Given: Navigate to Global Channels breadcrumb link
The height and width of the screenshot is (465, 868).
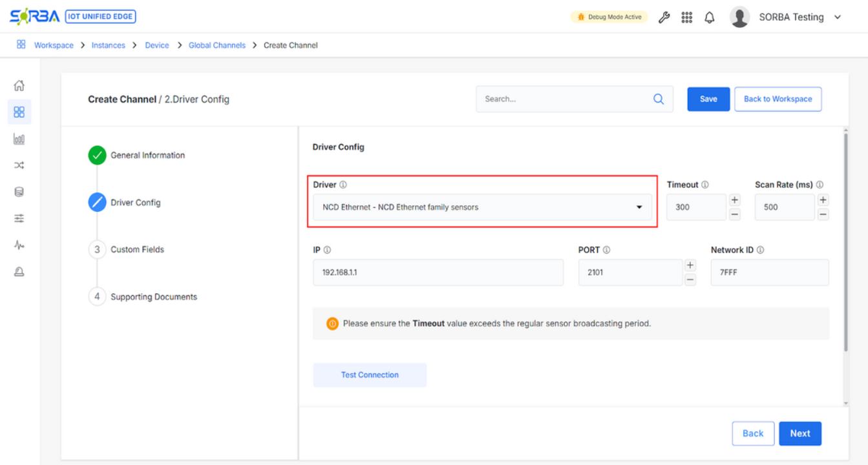Looking at the screenshot, I should [217, 45].
